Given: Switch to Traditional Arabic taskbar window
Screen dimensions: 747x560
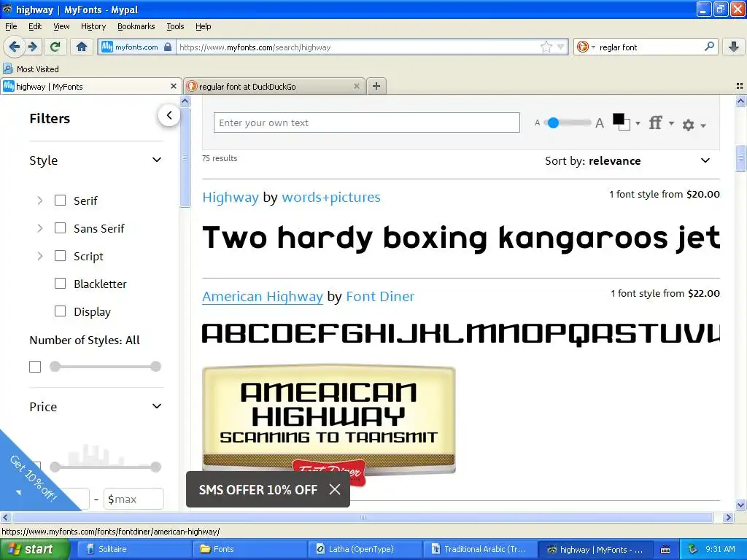Looking at the screenshot, I should click(x=480, y=549).
